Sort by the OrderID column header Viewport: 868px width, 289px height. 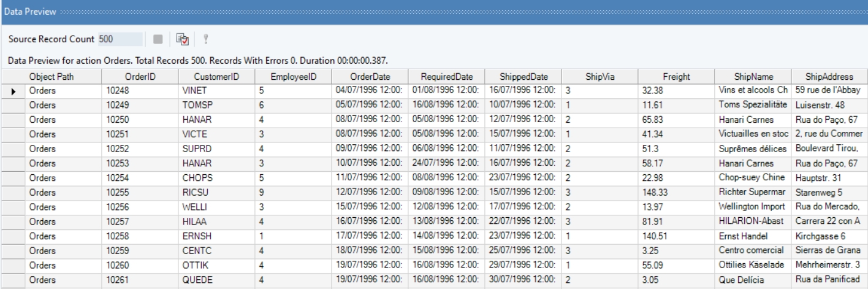point(140,77)
